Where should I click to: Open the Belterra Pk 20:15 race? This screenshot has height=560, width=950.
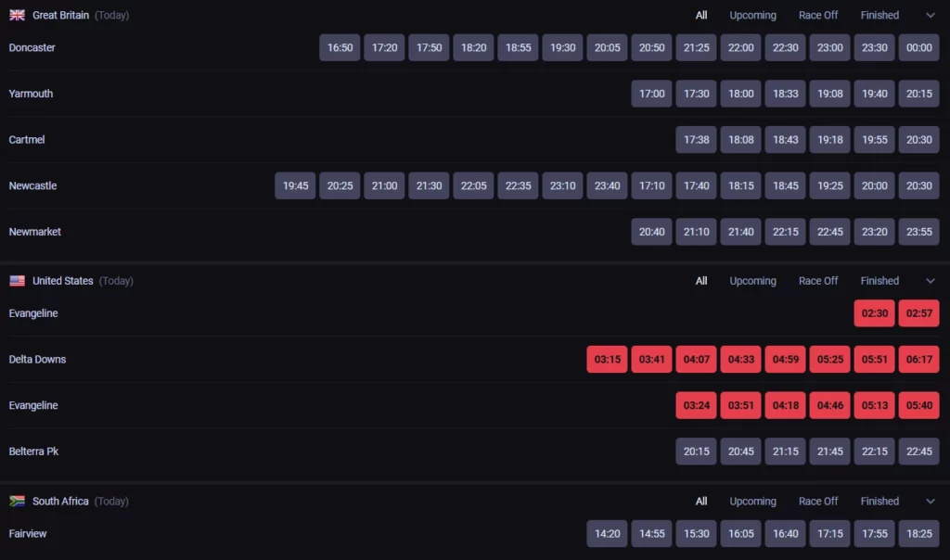pyautogui.click(x=696, y=452)
